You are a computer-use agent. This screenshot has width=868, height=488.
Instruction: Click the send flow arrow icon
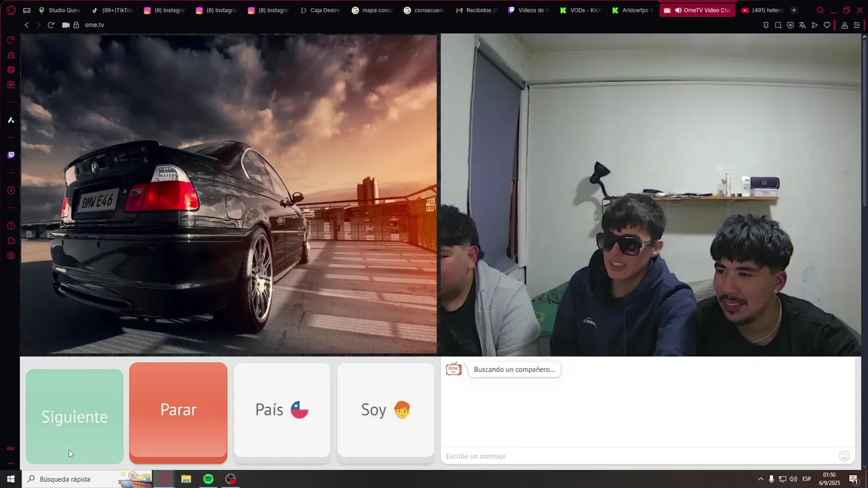pyautogui.click(x=814, y=25)
